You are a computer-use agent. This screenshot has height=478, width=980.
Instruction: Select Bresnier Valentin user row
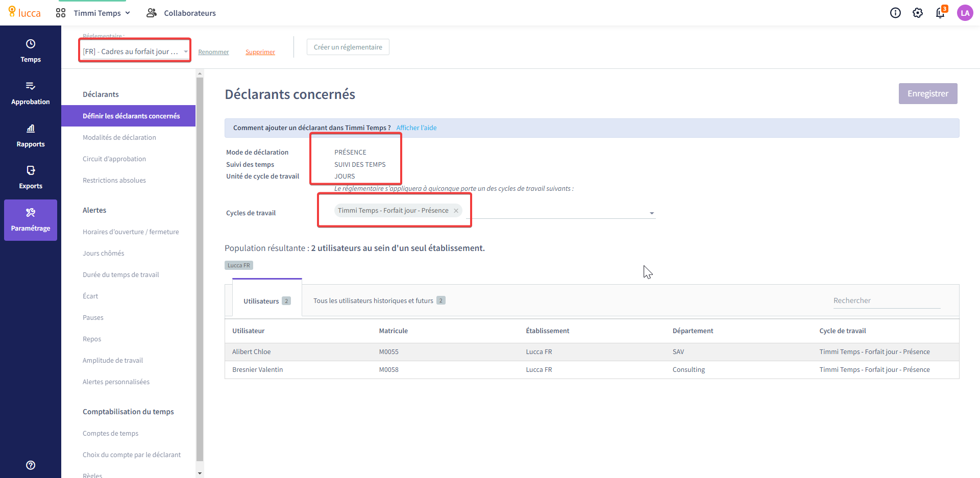592,370
